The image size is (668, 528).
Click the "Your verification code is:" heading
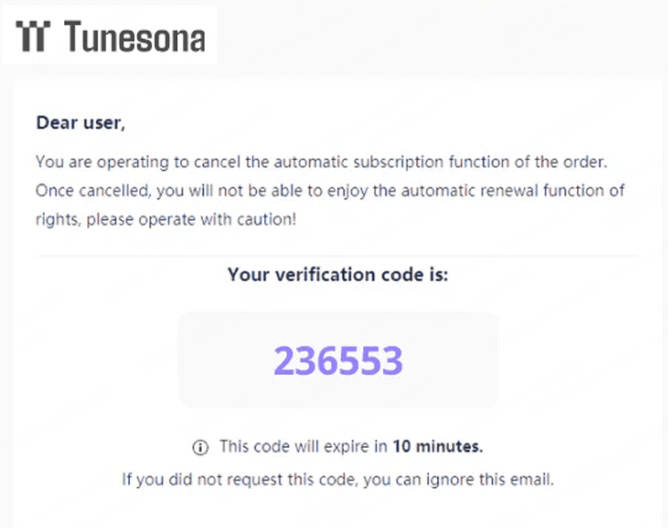point(338,274)
